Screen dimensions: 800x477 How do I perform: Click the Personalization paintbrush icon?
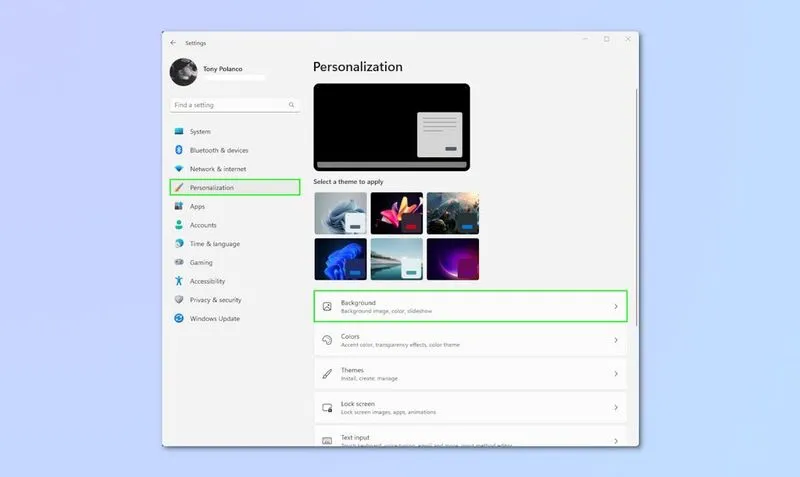click(179, 187)
